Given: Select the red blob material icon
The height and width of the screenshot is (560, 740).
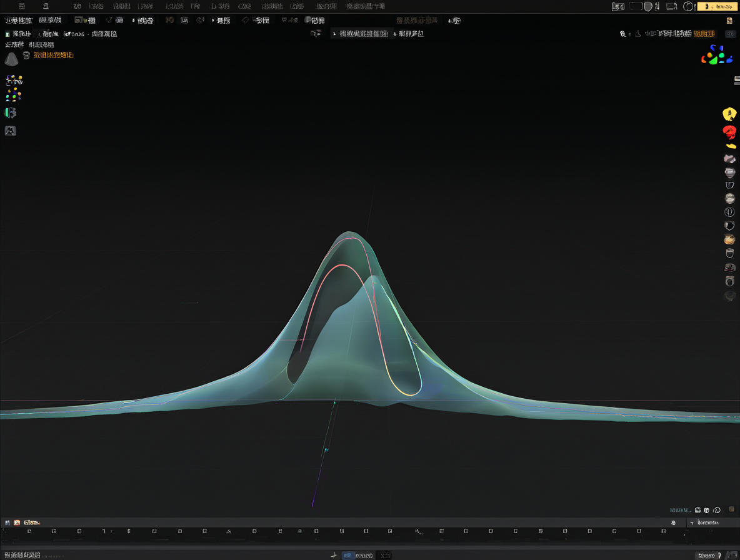Looking at the screenshot, I should click(729, 132).
